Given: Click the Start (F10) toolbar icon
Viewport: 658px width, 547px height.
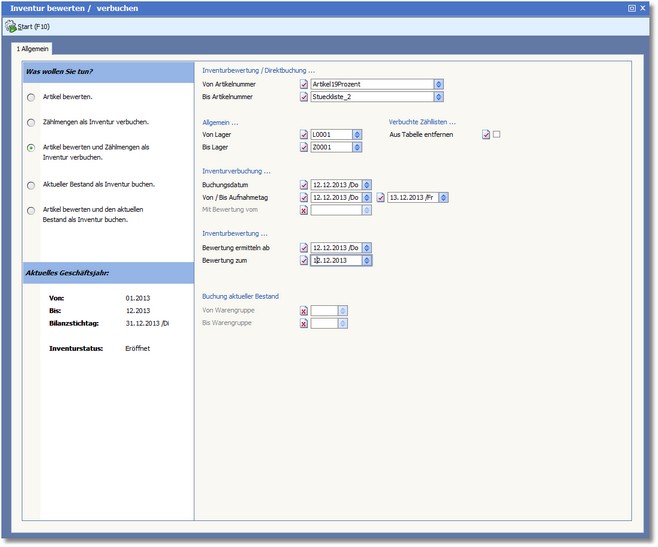Looking at the screenshot, I should click(x=12, y=26).
